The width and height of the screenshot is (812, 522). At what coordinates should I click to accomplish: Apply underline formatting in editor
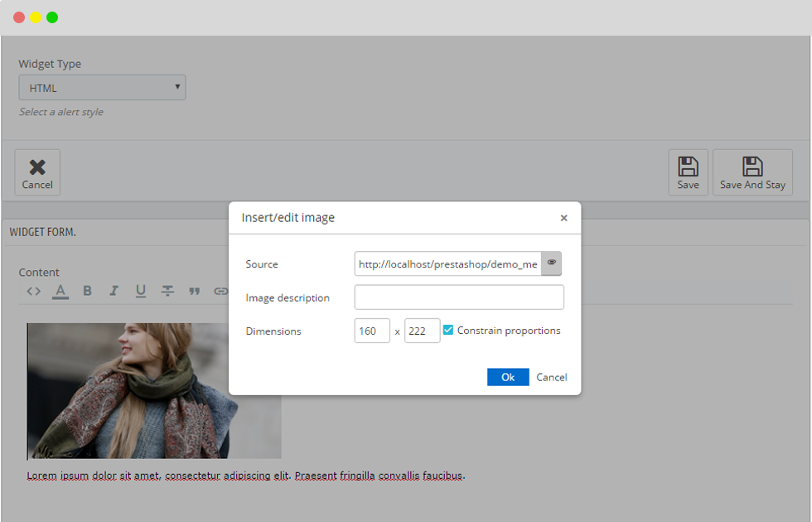pyautogui.click(x=141, y=291)
